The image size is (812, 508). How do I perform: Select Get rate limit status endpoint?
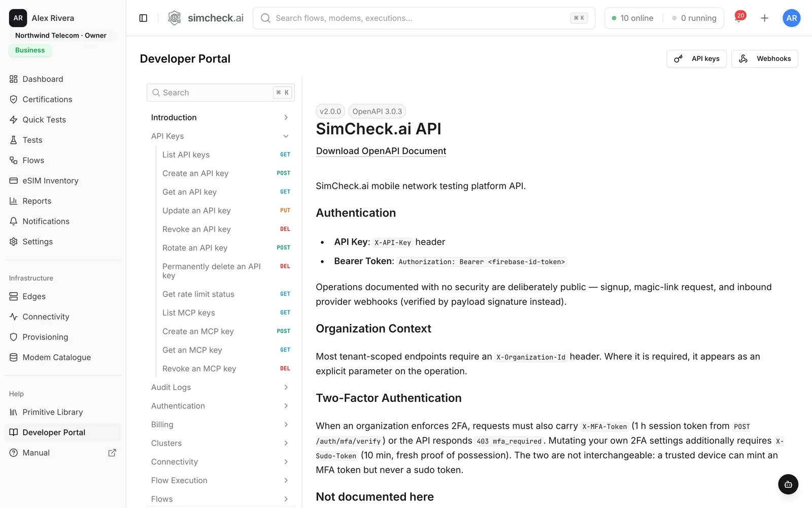point(226,294)
